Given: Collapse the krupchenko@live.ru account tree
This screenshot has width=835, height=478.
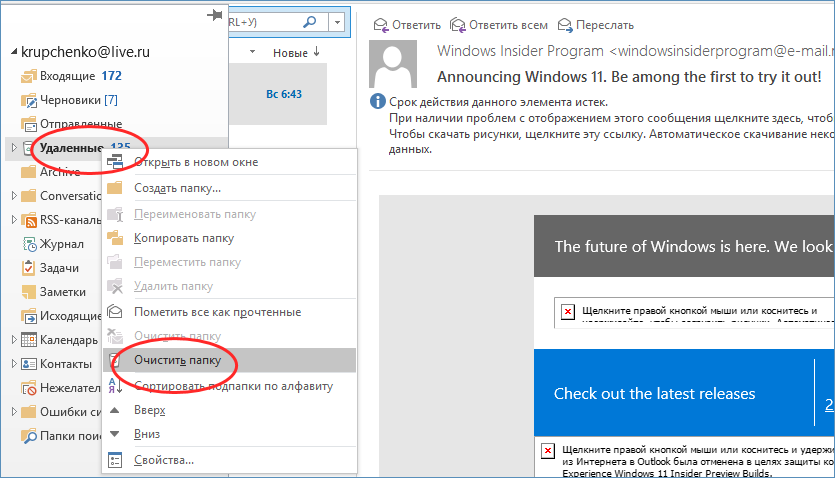Looking at the screenshot, I should pyautogui.click(x=14, y=52).
